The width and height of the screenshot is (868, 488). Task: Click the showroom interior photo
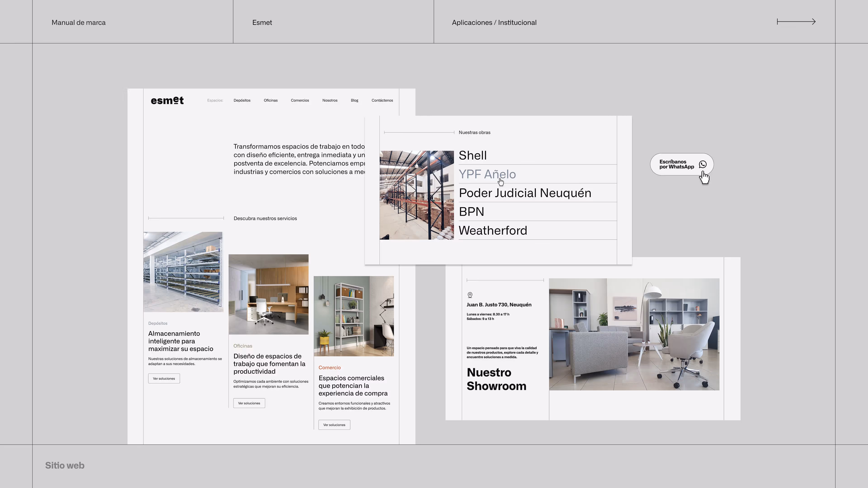point(634,334)
